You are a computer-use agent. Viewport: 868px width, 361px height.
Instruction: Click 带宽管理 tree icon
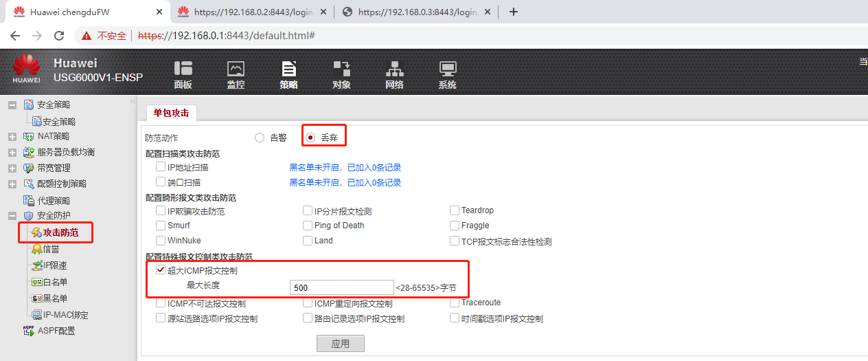point(29,168)
